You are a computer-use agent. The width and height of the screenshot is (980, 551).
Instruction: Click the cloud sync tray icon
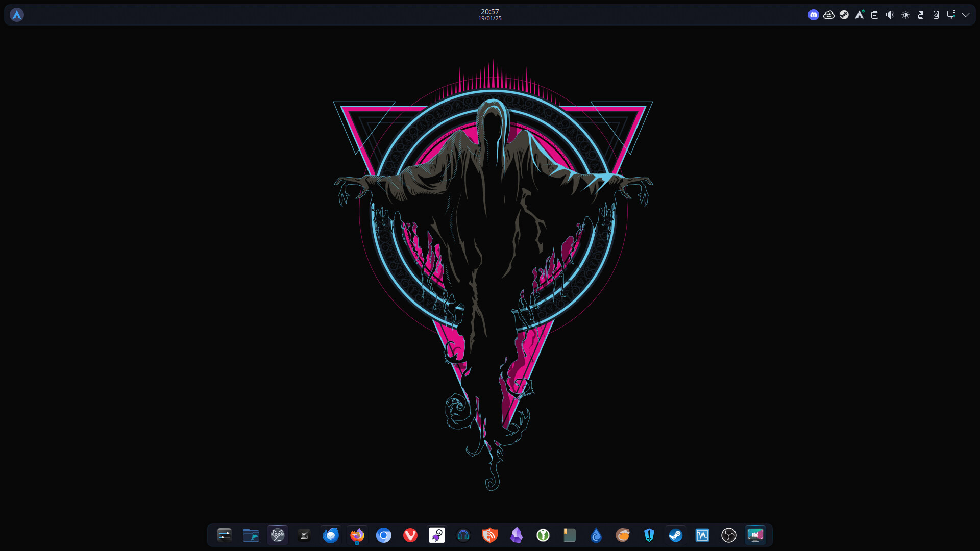coord(829,15)
